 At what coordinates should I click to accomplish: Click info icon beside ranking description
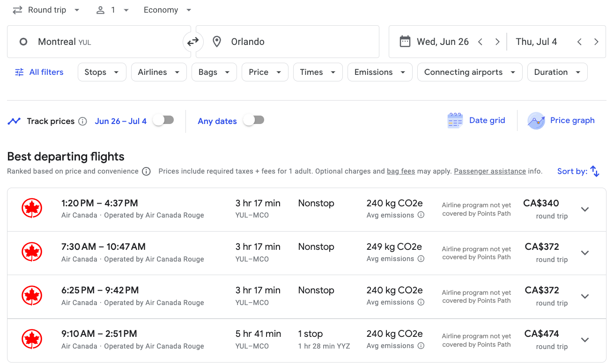pyautogui.click(x=146, y=172)
